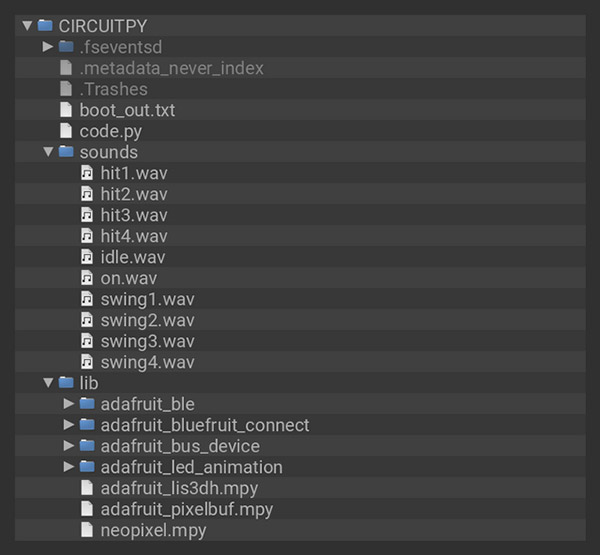Select the adafruit_pixelbuf.mpy file name
This screenshot has height=555, width=600.
[187, 510]
